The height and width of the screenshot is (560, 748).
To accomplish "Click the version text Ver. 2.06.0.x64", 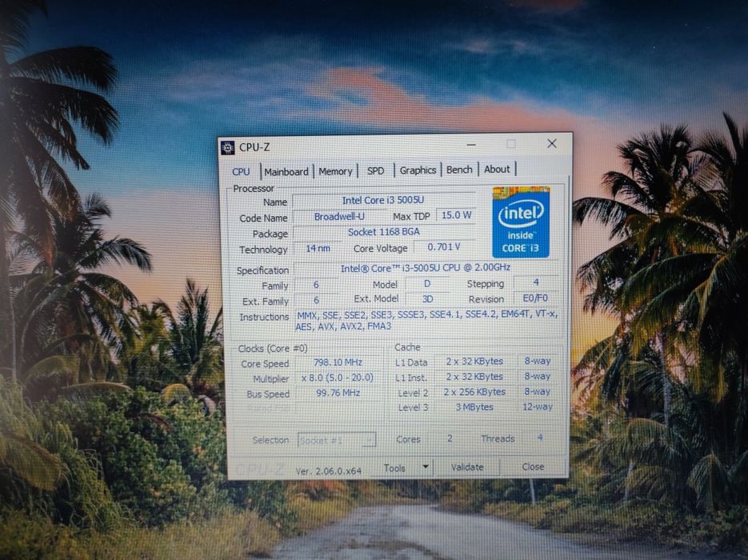I will click(328, 471).
